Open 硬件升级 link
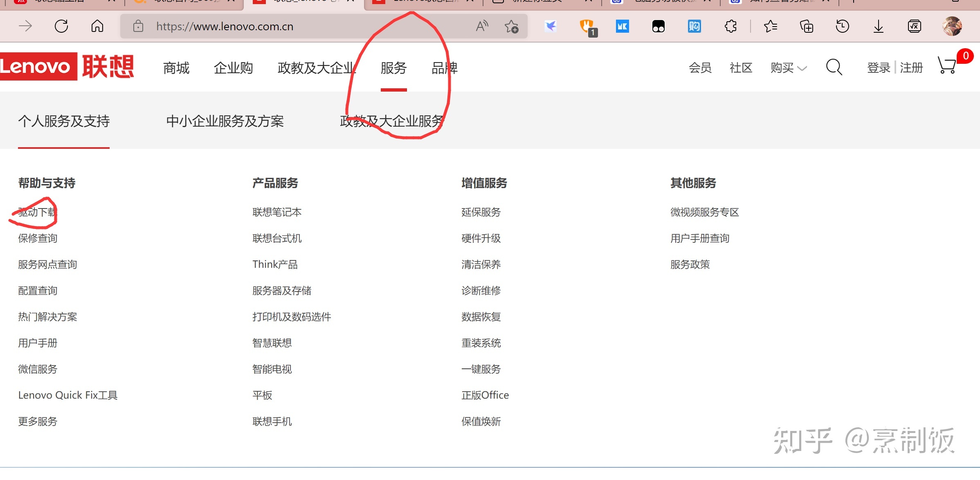The image size is (980, 480). coord(481,238)
